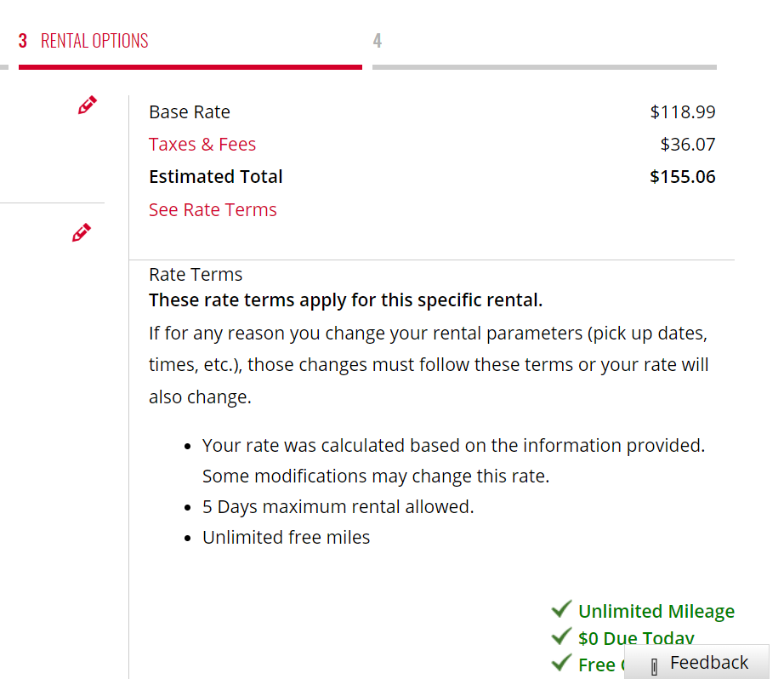The width and height of the screenshot is (784, 679).
Task: Collapse the See Rate Terms link
Action: [x=213, y=210]
